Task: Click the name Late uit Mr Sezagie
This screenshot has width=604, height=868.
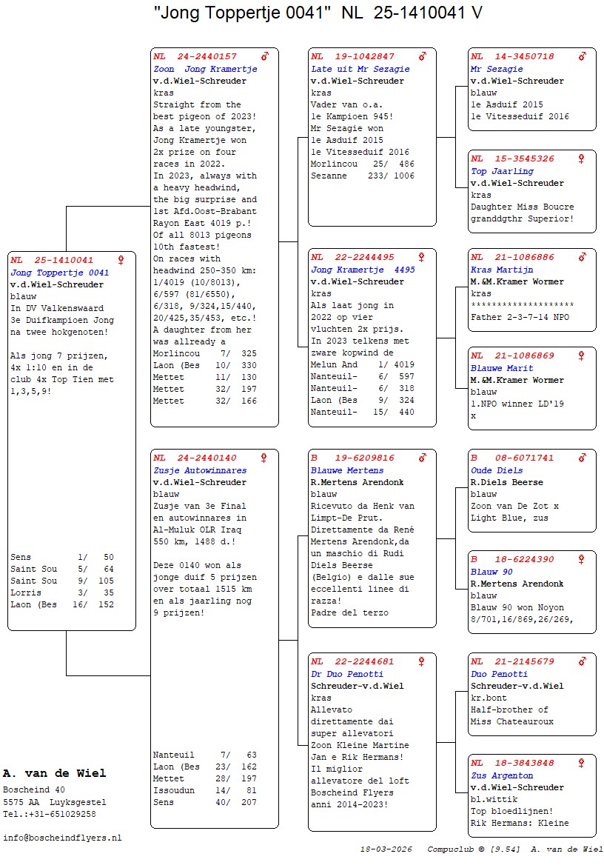Action: (x=360, y=69)
